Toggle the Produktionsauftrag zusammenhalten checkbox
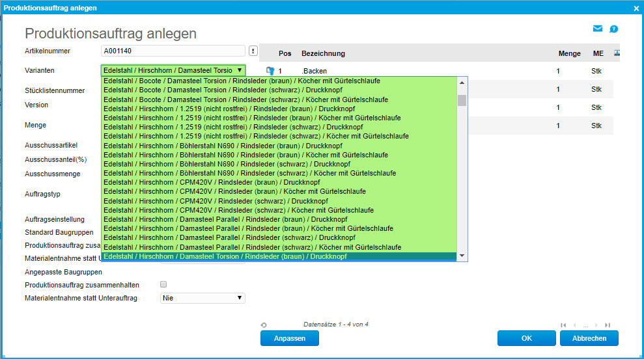644x359 pixels. pos(163,284)
